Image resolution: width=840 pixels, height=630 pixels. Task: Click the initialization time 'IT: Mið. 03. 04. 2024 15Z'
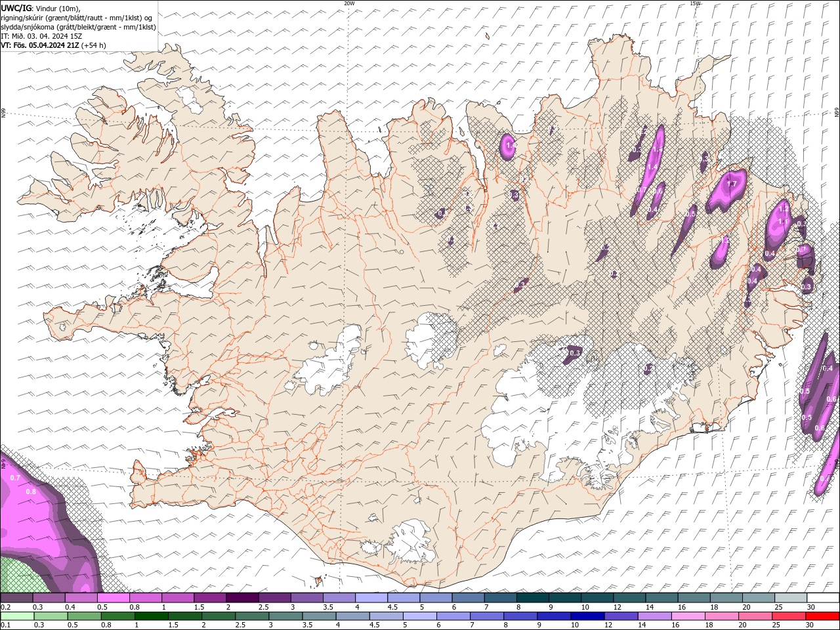pyautogui.click(x=42, y=36)
